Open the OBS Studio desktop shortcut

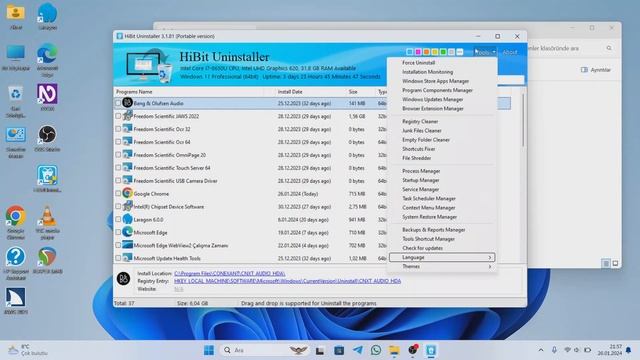(47, 138)
